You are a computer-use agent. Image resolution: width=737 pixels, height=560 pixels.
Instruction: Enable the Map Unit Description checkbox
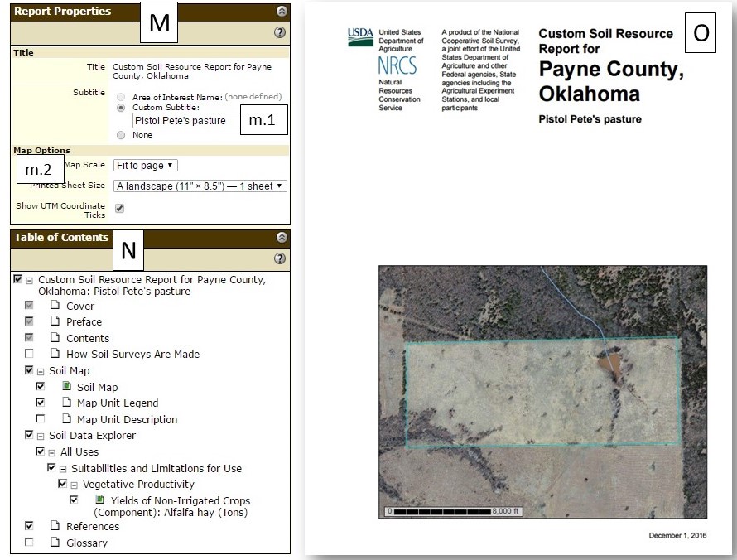point(40,419)
